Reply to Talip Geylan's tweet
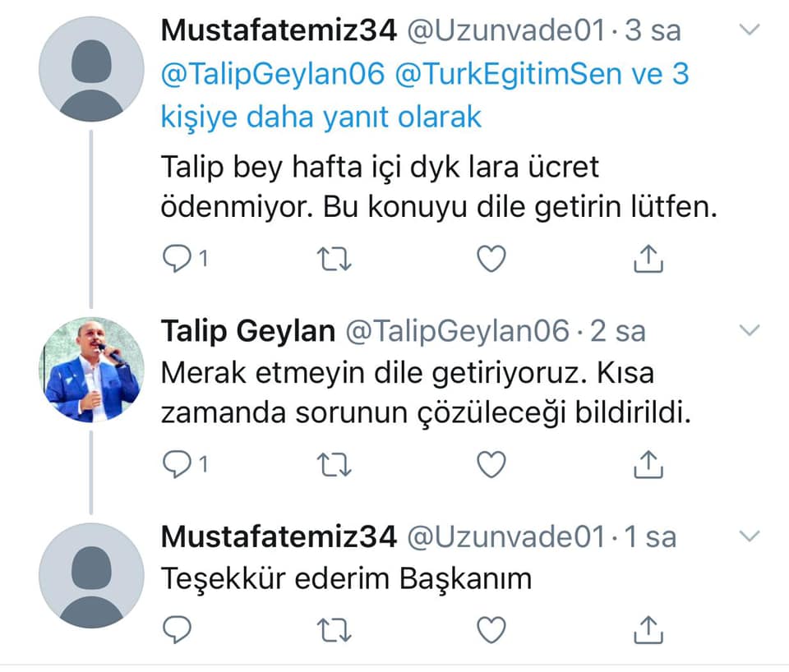The width and height of the screenshot is (789, 672). (x=177, y=466)
